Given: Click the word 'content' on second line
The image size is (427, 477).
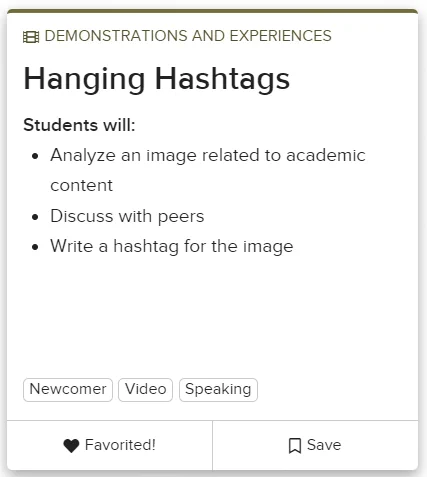Looking at the screenshot, I should click(x=82, y=185).
